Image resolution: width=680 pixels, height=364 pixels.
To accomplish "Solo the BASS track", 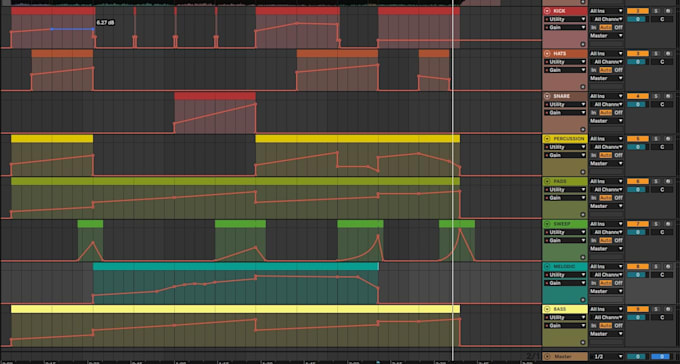I will [x=656, y=309].
